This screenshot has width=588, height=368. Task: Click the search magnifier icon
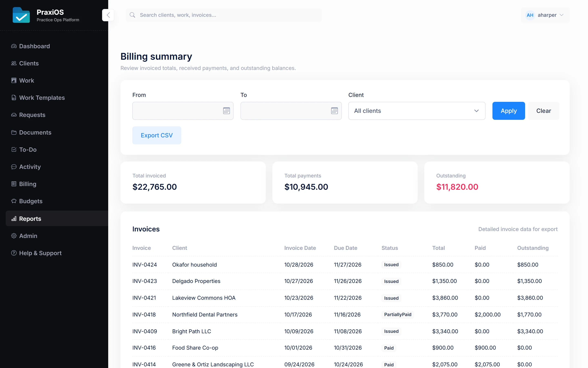click(x=133, y=15)
